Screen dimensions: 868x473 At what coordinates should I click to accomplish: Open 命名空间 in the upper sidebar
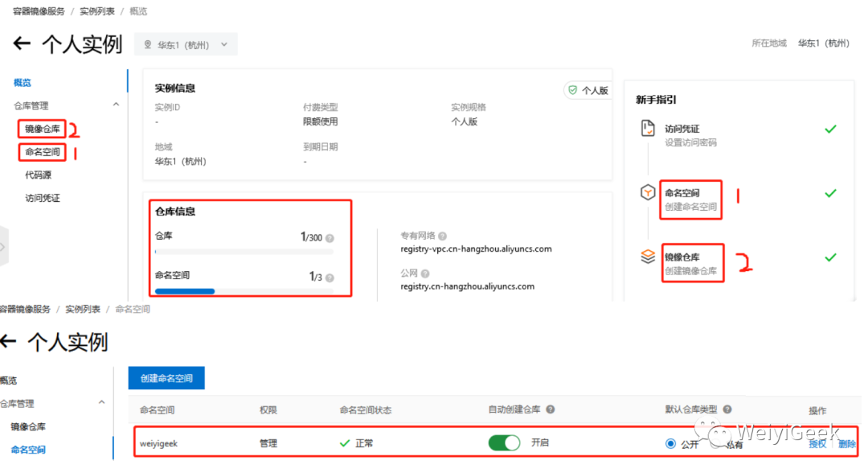[x=42, y=152]
